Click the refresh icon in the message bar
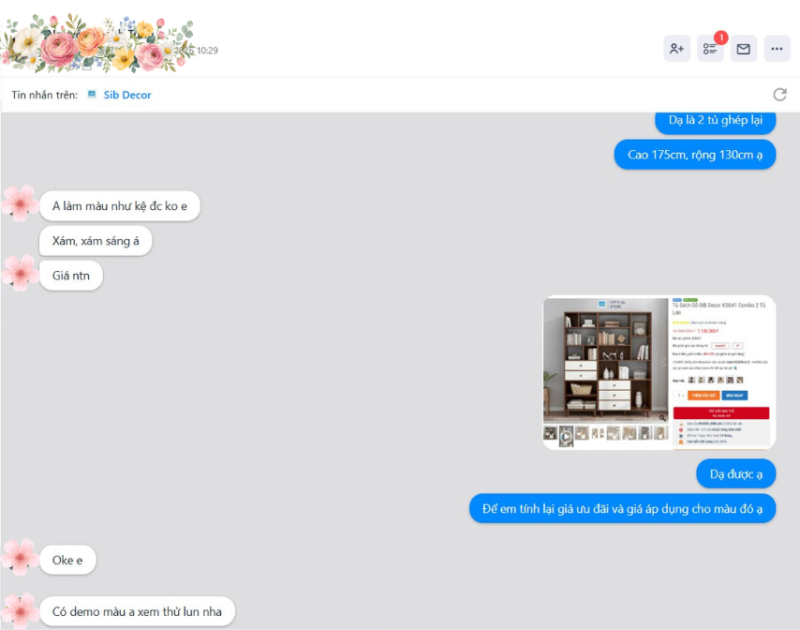Screen dimensions: 800x630 click(x=780, y=94)
